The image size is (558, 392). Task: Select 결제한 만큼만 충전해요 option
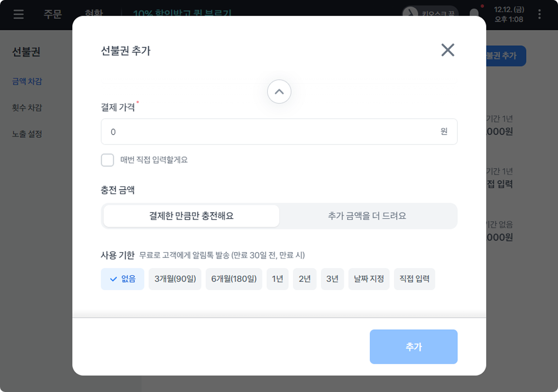tap(191, 216)
